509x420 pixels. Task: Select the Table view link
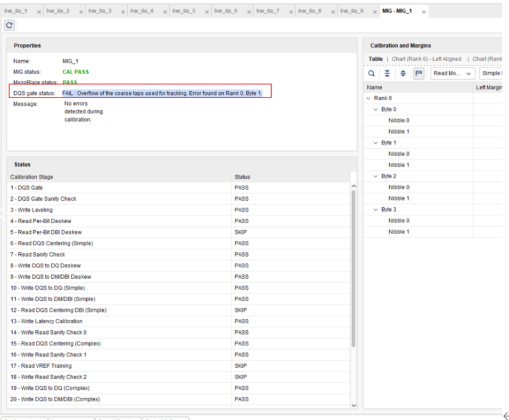tap(375, 59)
